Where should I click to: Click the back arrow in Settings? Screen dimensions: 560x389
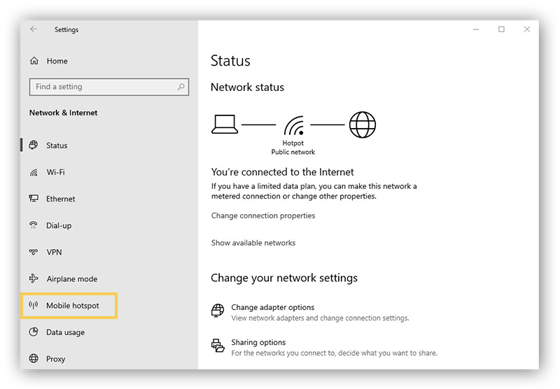coord(34,29)
